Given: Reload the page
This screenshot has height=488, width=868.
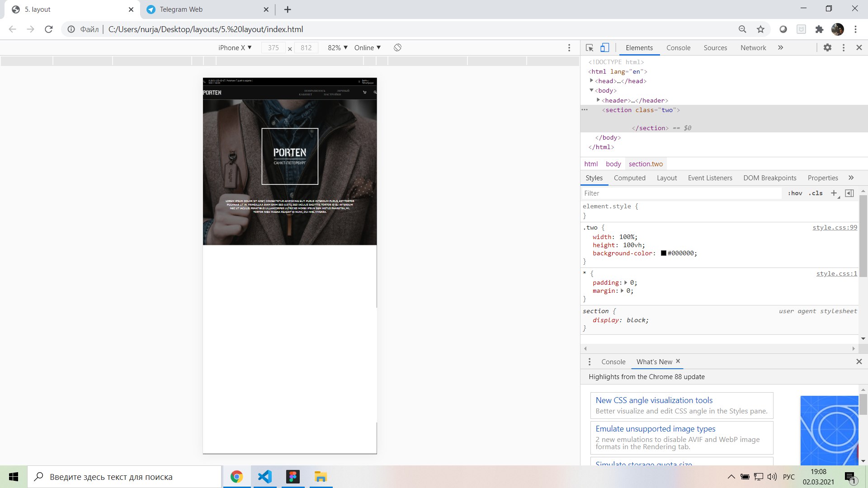Looking at the screenshot, I should tap(49, 29).
